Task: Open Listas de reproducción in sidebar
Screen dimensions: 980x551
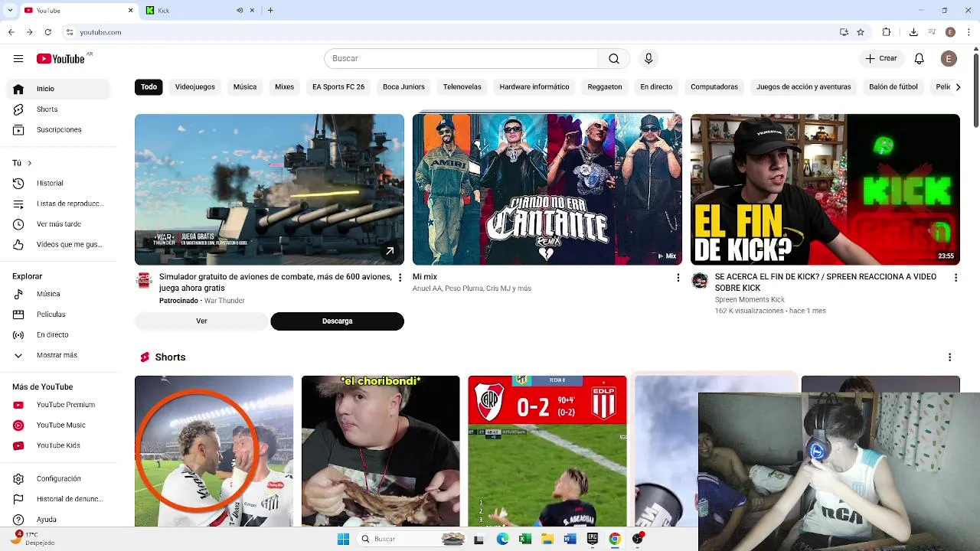Action: click(x=58, y=204)
